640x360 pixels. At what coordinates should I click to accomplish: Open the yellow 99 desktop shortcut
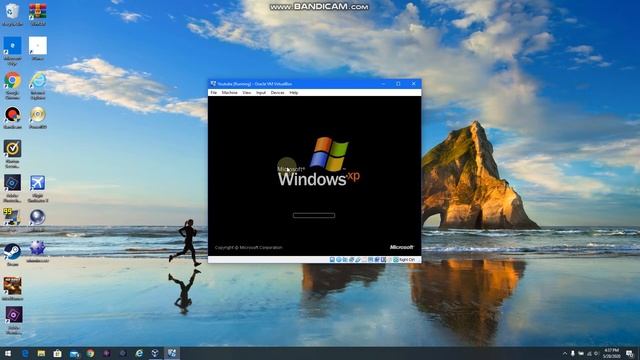(11, 217)
